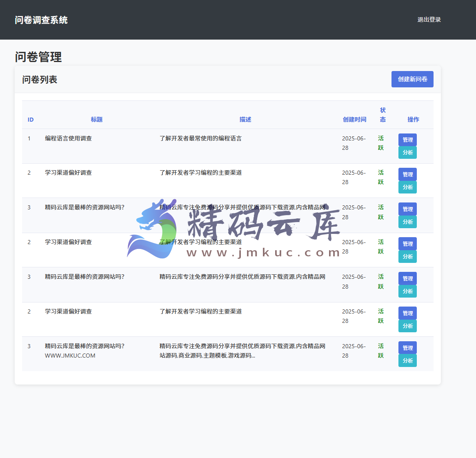Image resolution: width=476 pixels, height=458 pixels.
Task: Click 管理 in the third 学习渠道偏好调查 row
Action: point(407,313)
